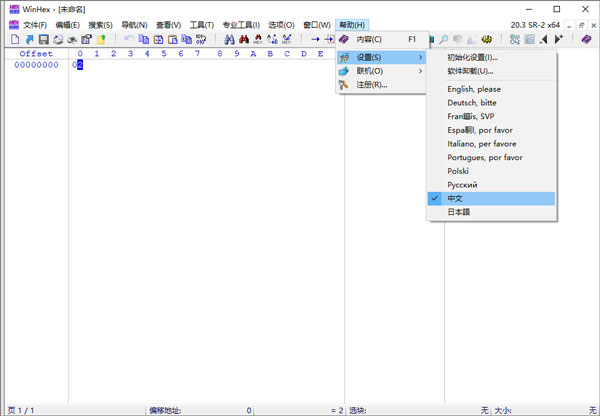
Task: Open the 选项(O) menu
Action: click(281, 25)
